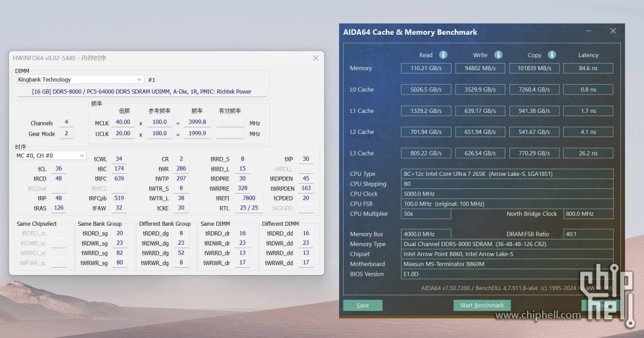Close the HWiNFO64 memory timings window
Screen dimensions: 644x338
tap(315, 58)
